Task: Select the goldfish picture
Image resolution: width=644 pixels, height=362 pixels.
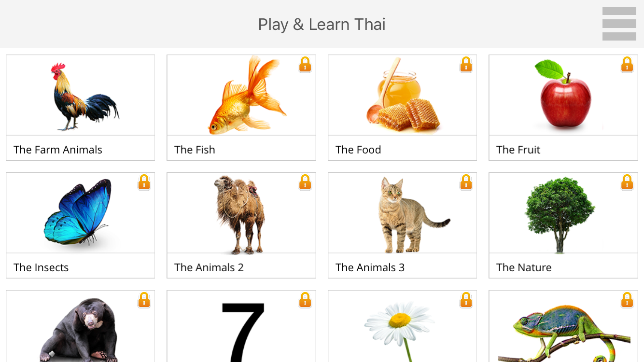Action: click(247, 95)
